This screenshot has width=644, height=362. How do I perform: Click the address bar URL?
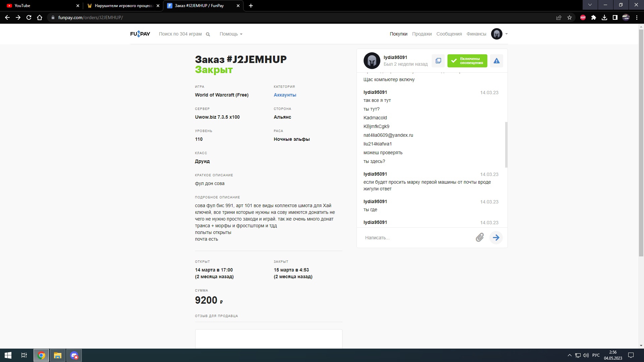(x=91, y=17)
